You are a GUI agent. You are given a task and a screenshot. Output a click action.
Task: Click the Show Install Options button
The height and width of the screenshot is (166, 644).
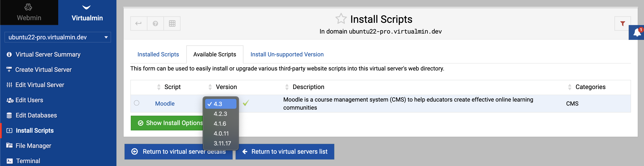[x=167, y=123]
